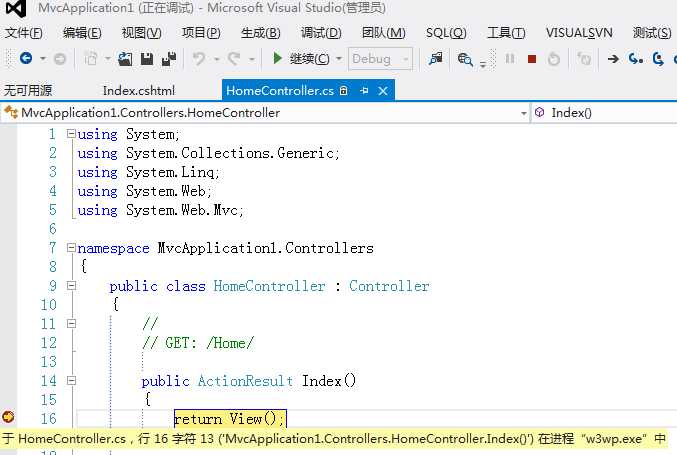Open the VISUALSVN menu
Image resolution: width=677 pixels, height=455 pixels.
tap(579, 33)
